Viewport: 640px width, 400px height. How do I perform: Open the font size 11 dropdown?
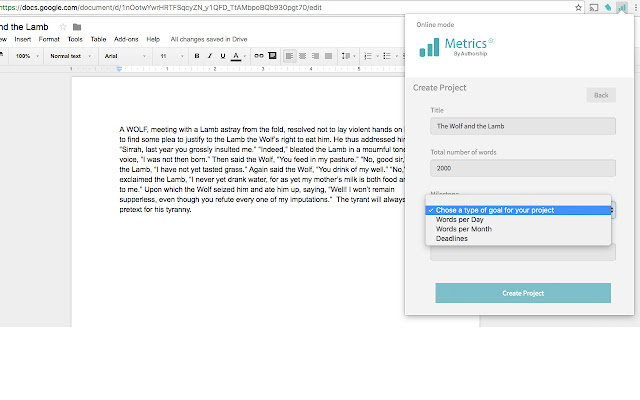[x=171, y=56]
